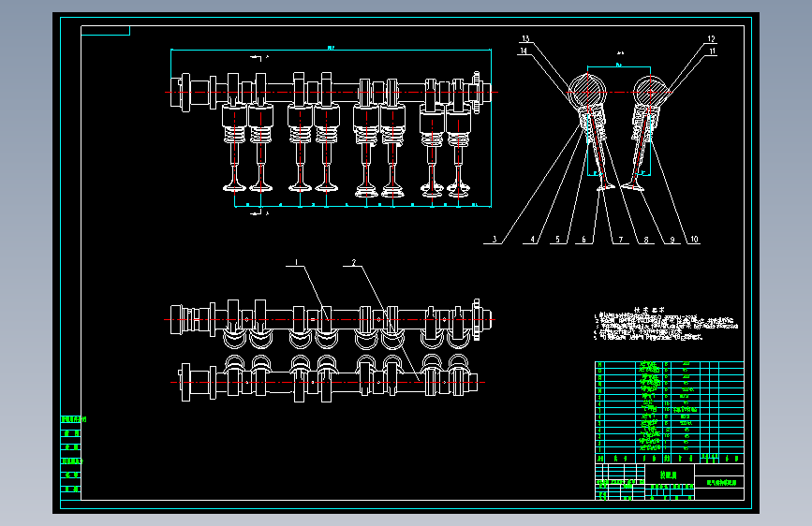Click the technical requirements heading text
Screen dimensions: 812x526
pyautogui.click(x=649, y=310)
